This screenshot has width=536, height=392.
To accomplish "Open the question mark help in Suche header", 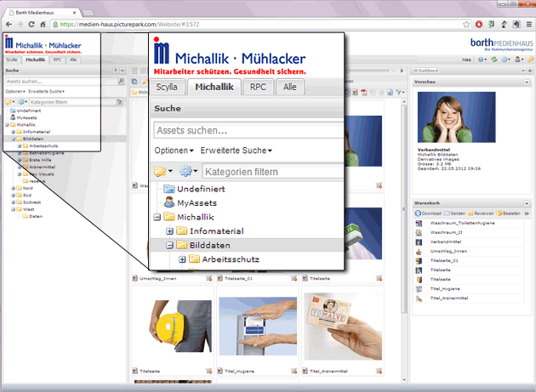I will coord(115,71).
